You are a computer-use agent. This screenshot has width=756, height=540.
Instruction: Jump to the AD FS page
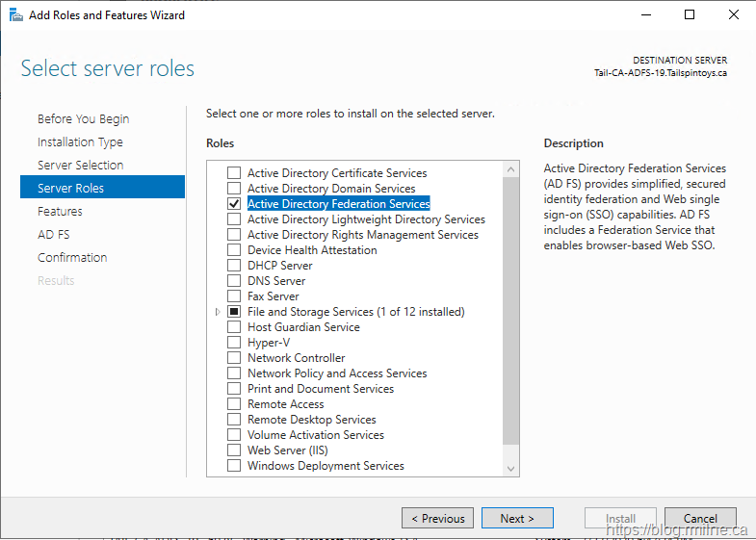[x=53, y=235]
